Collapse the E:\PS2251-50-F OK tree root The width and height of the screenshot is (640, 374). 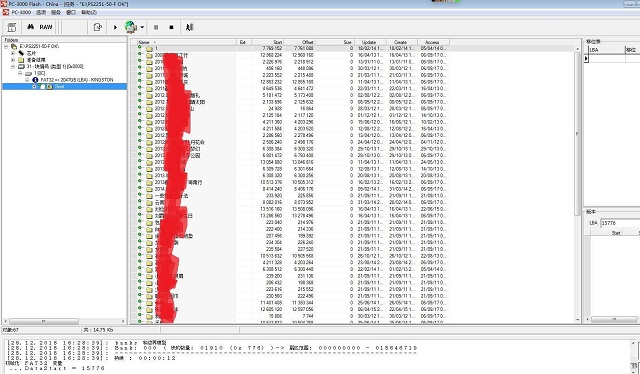[6, 47]
